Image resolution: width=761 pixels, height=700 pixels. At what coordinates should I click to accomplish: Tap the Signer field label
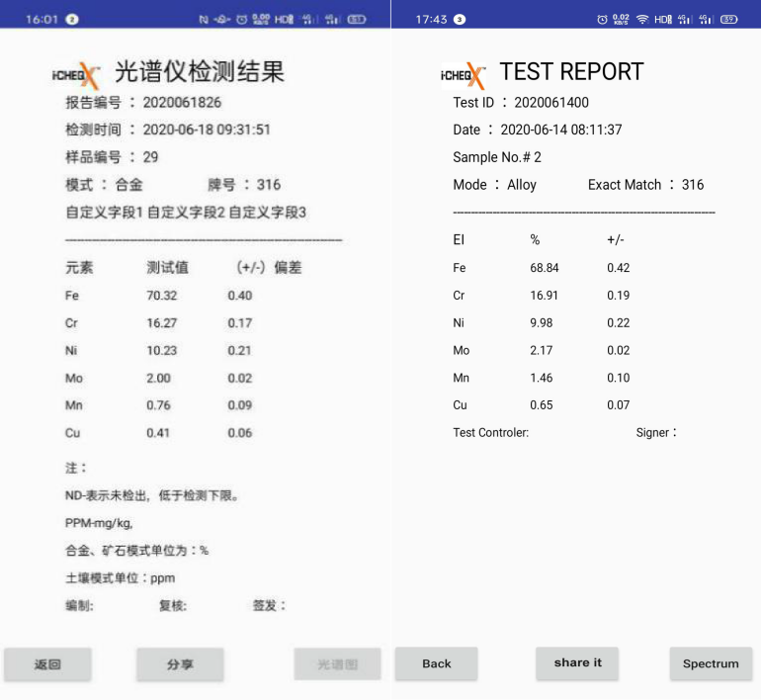coord(656,432)
